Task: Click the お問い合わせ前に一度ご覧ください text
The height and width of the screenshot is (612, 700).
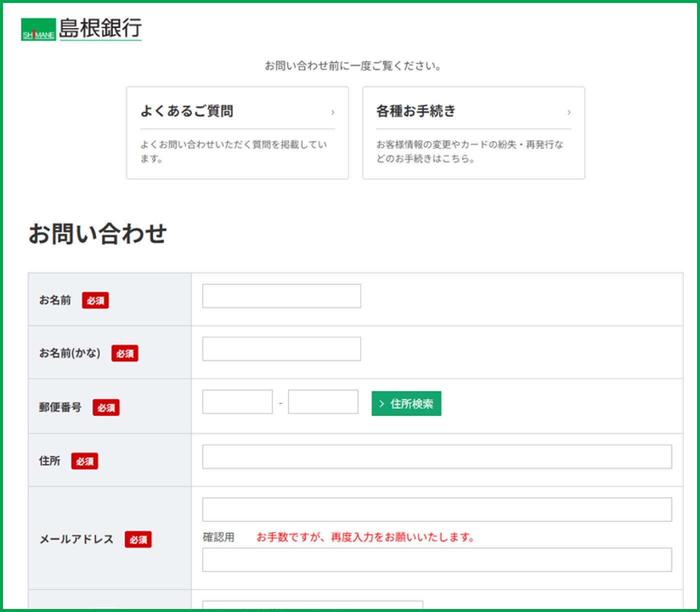Action: tap(353, 66)
